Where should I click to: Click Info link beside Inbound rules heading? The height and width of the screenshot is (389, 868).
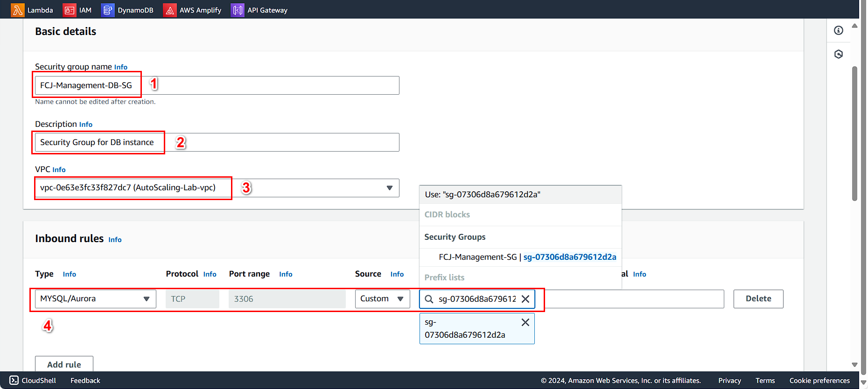coord(115,240)
